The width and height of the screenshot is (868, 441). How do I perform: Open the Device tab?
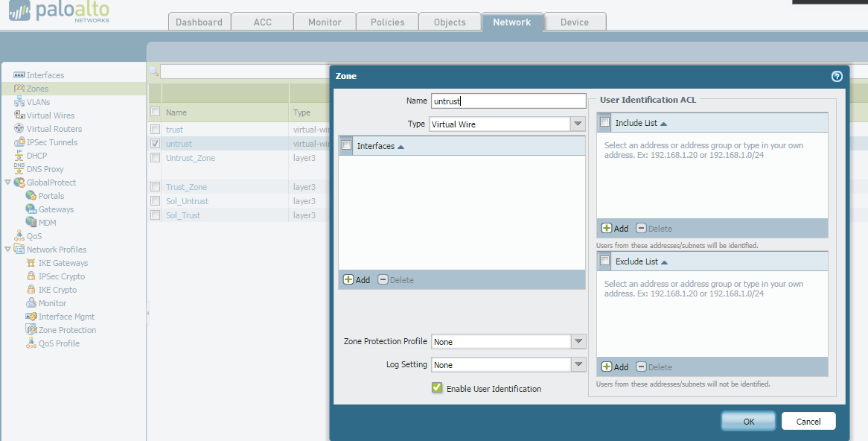pos(575,22)
